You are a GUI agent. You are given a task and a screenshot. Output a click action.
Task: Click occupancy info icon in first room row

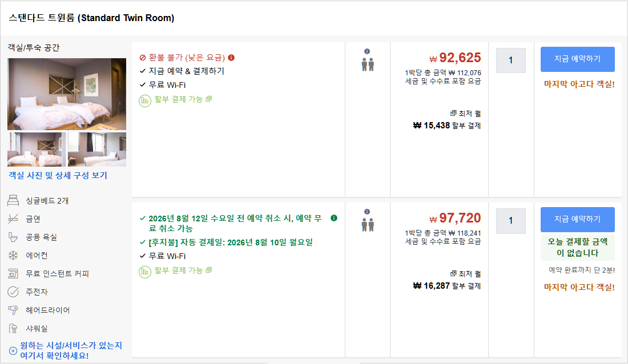[x=367, y=51]
